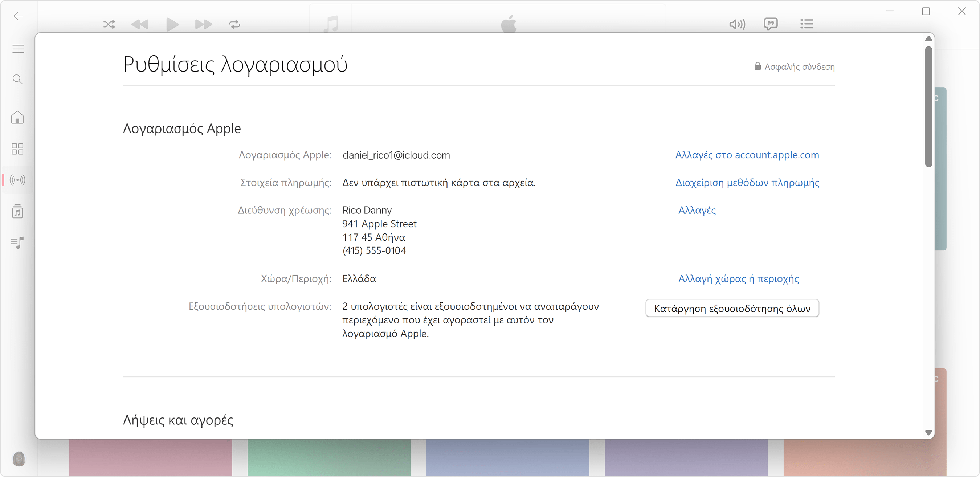Click Δεν υπάρχει πιστωτική κάρτα text
Image resolution: width=980 pixels, height=477 pixels.
click(x=439, y=183)
